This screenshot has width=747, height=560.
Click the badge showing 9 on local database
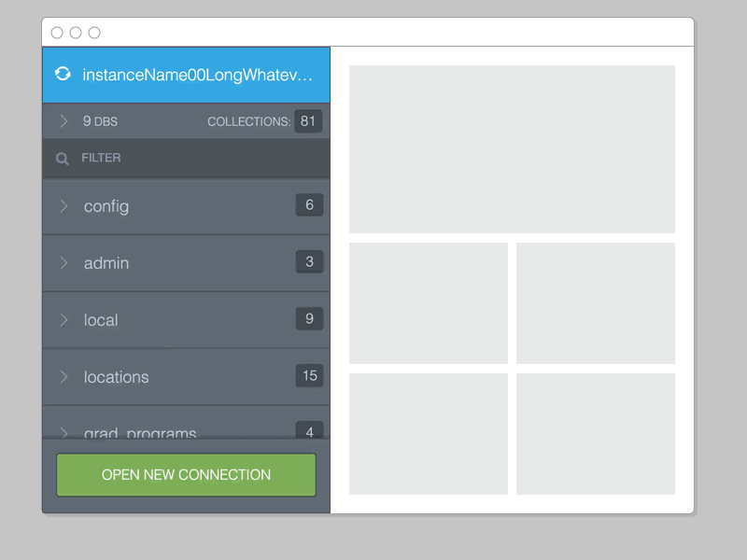309,319
